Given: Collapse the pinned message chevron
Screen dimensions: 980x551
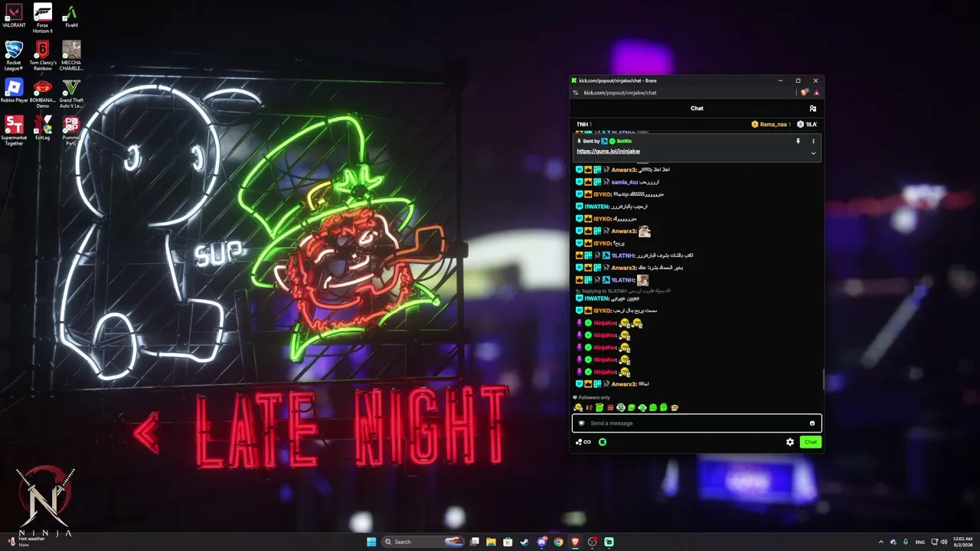Looking at the screenshot, I should pyautogui.click(x=813, y=153).
